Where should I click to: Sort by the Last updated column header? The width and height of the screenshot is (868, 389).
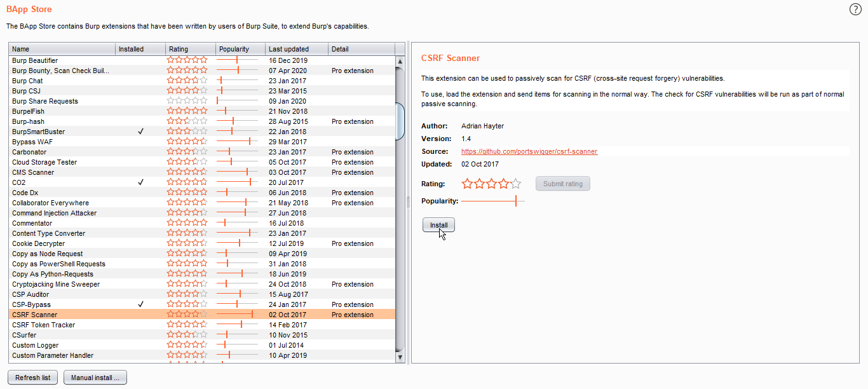pyautogui.click(x=297, y=49)
